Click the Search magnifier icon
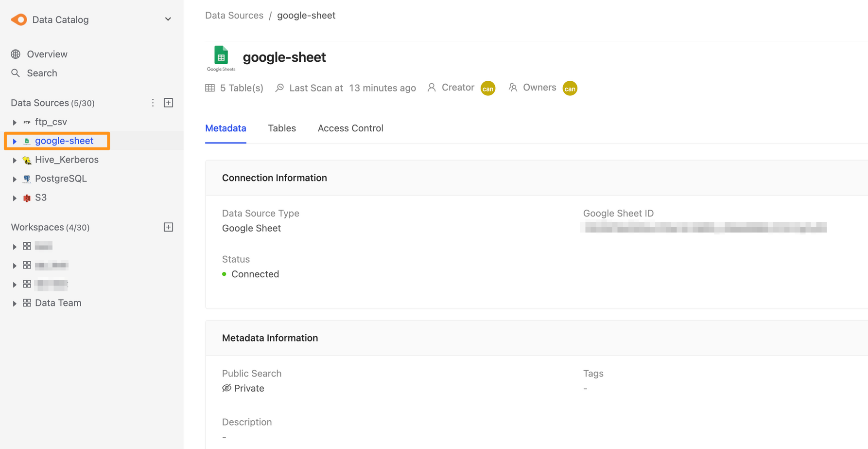Viewport: 868px width, 449px height. (x=16, y=73)
